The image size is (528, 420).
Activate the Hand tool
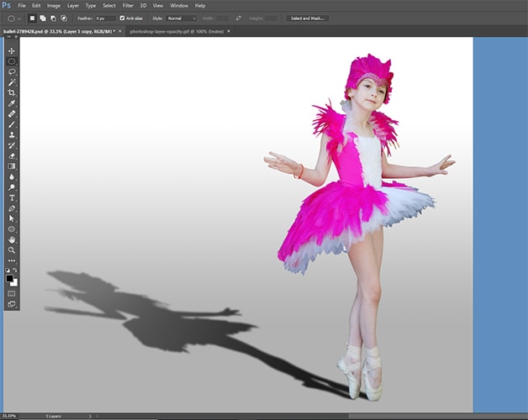[x=12, y=239]
